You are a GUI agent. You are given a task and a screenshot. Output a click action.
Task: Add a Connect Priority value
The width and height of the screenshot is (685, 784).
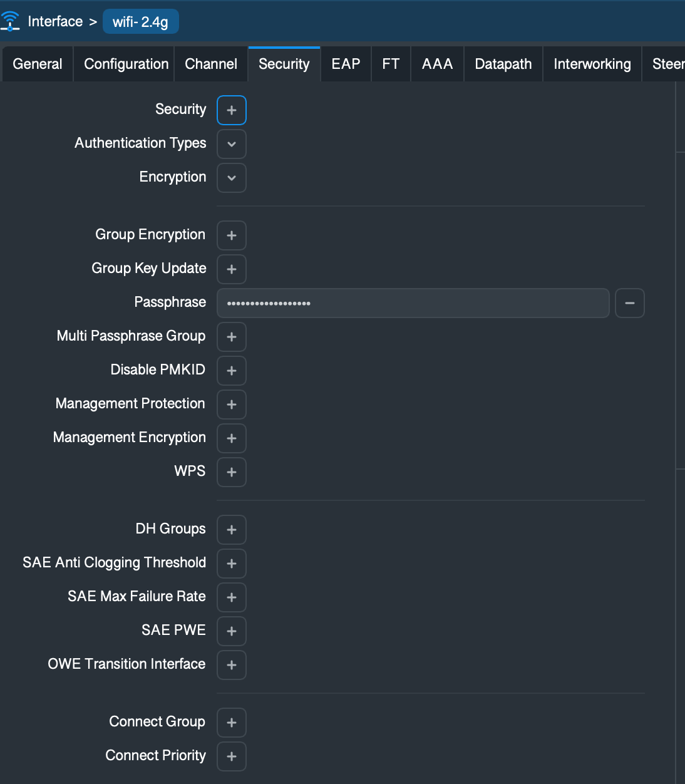(232, 756)
